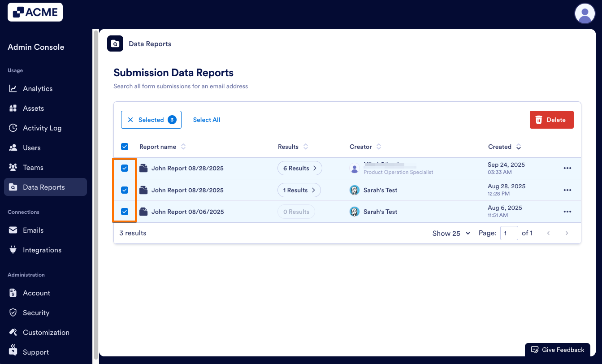Click the X icon in Selected button
602x364 pixels.
pyautogui.click(x=130, y=120)
